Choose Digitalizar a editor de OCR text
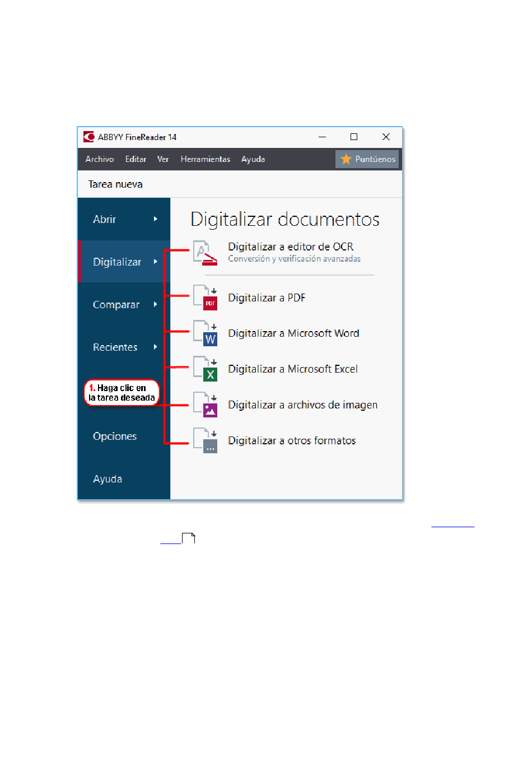 tap(291, 247)
